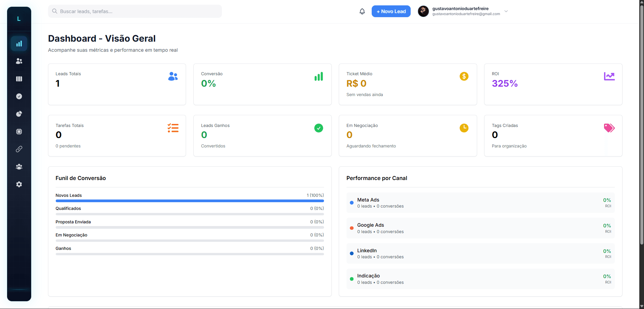The image size is (644, 309).
Task: Expand the account menu chevron
Action: click(506, 11)
